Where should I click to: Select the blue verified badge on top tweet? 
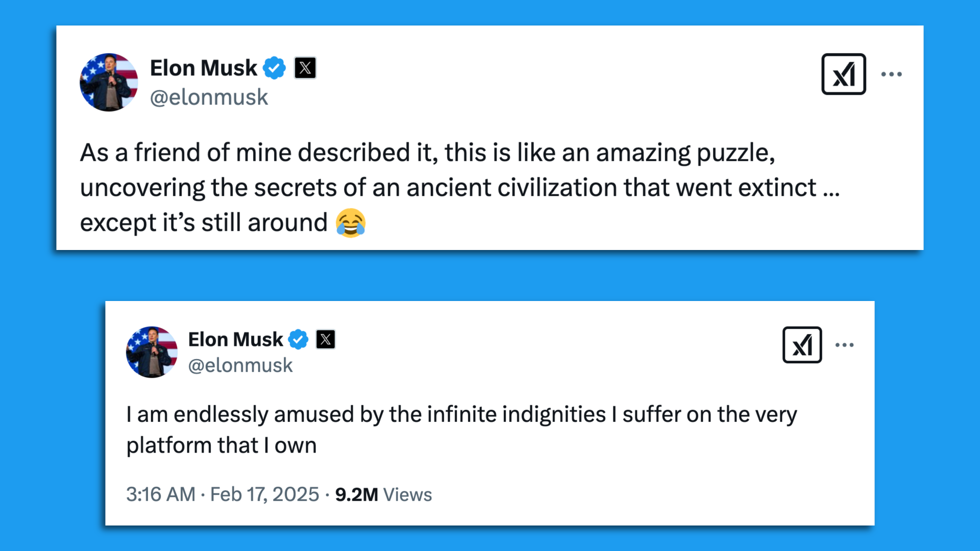pos(275,67)
